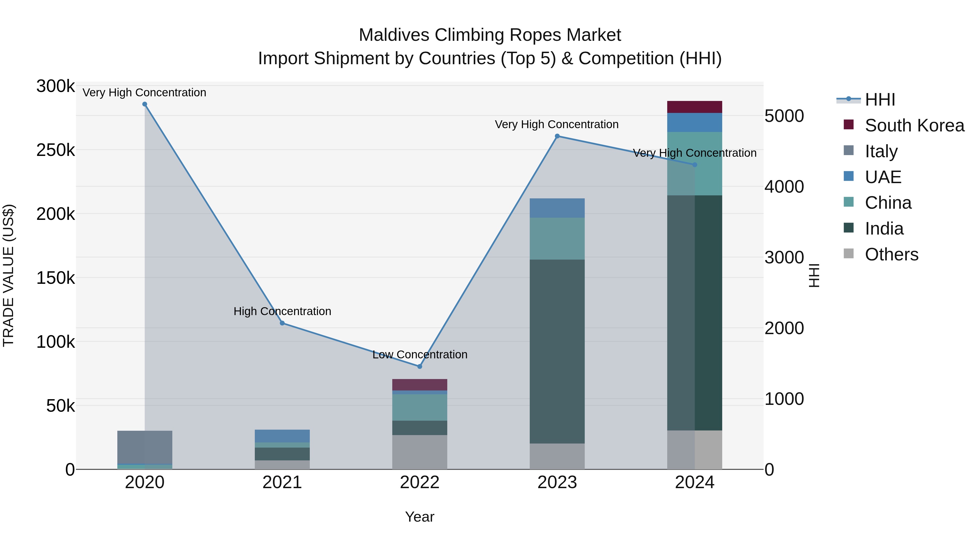Click the Year axis title
The height and width of the screenshot is (551, 980).
[419, 517]
